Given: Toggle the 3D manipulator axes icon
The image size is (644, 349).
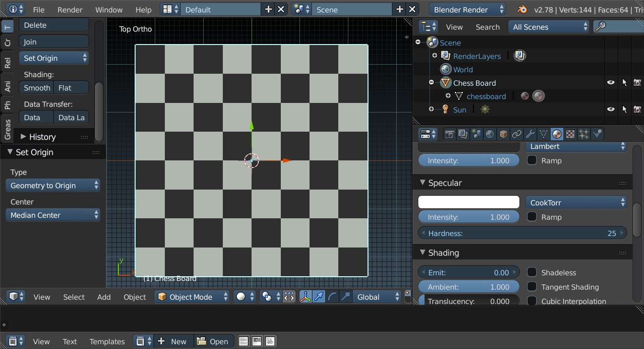Looking at the screenshot, I should point(306,297).
